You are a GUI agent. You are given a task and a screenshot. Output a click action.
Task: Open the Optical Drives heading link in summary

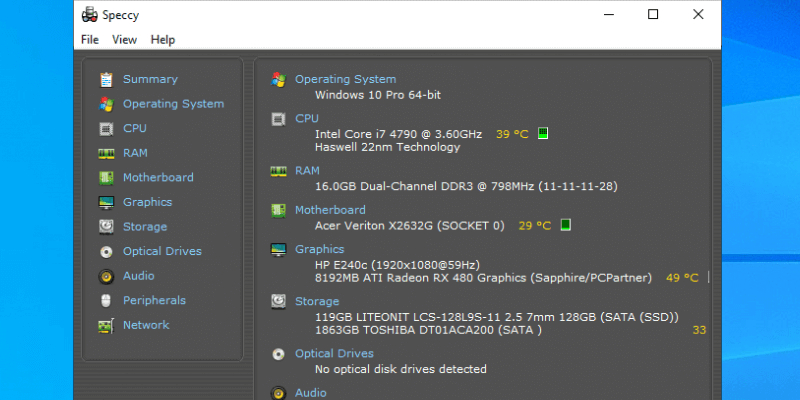pyautogui.click(x=334, y=354)
